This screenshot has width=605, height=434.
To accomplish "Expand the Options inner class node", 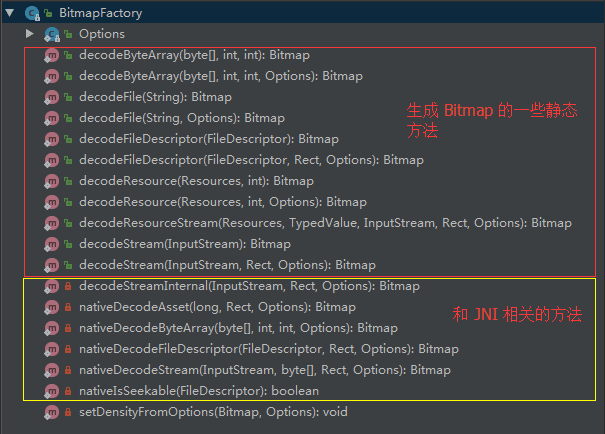I will click(x=29, y=34).
